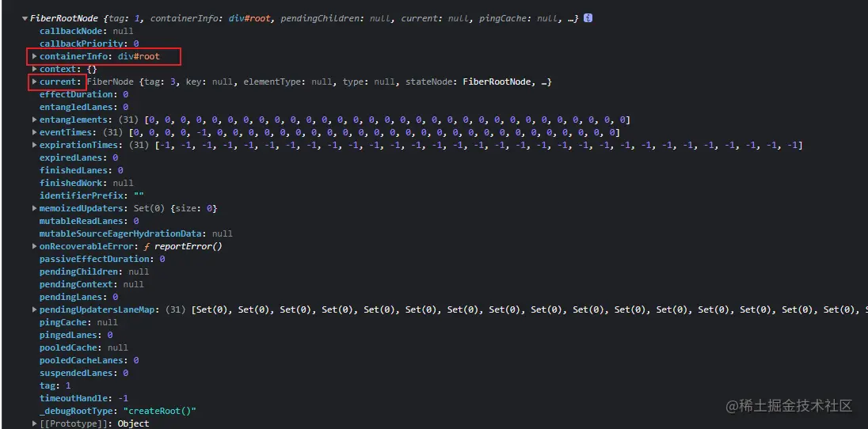868x429 pixels.
Task: Select the pendingLanes property row
Action: pos(78,298)
